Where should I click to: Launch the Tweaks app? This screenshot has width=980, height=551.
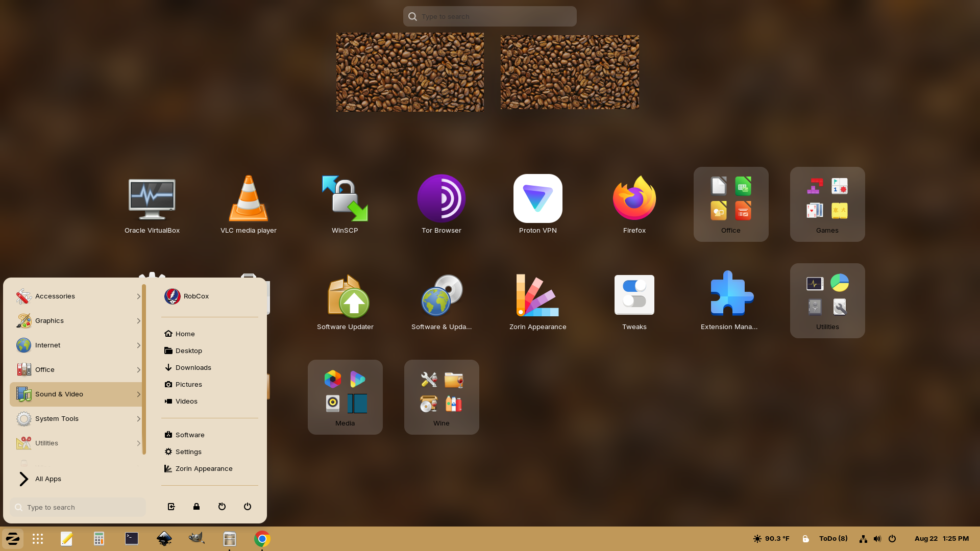click(x=634, y=301)
